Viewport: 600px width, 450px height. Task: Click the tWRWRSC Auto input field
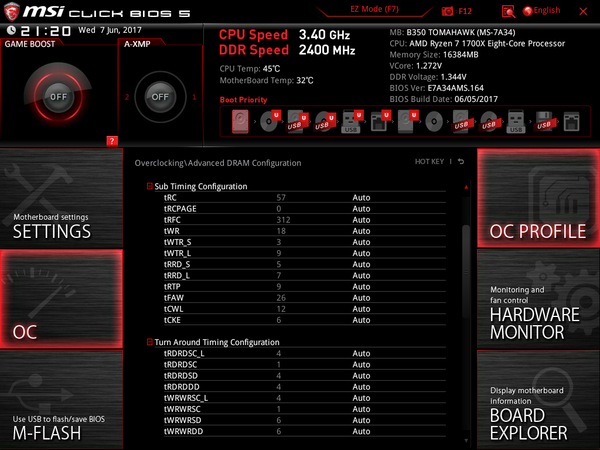[x=361, y=409]
